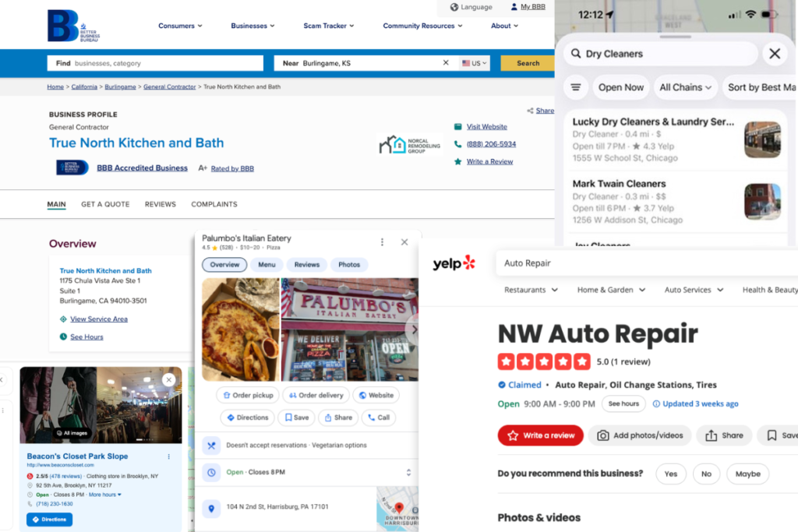Click Palumbo's Share button
798x532 pixels.
[x=338, y=417]
